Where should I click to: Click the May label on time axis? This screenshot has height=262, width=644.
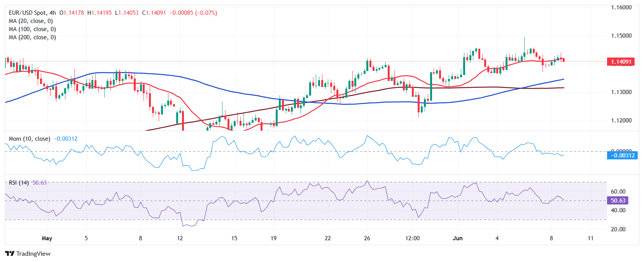(x=47, y=238)
